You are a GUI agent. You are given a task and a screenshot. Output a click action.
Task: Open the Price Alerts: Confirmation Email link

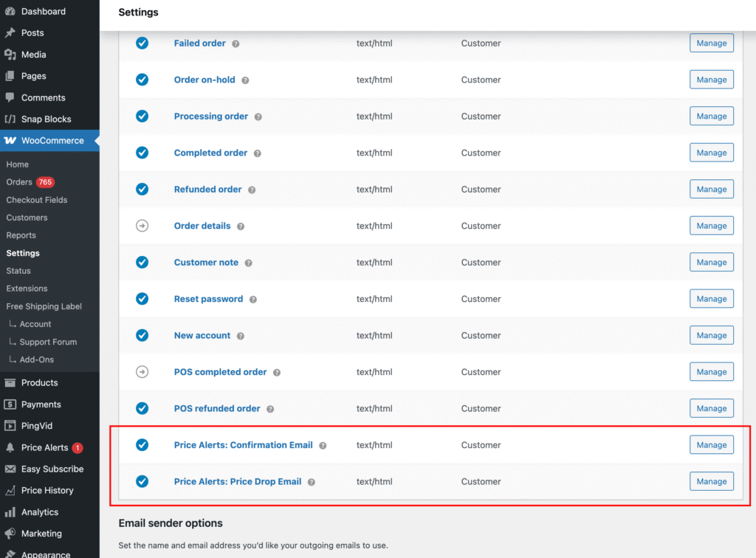click(x=243, y=445)
